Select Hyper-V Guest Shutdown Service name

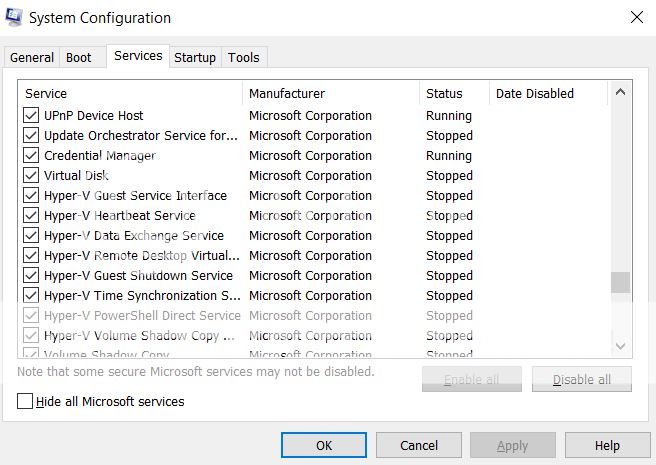click(138, 275)
